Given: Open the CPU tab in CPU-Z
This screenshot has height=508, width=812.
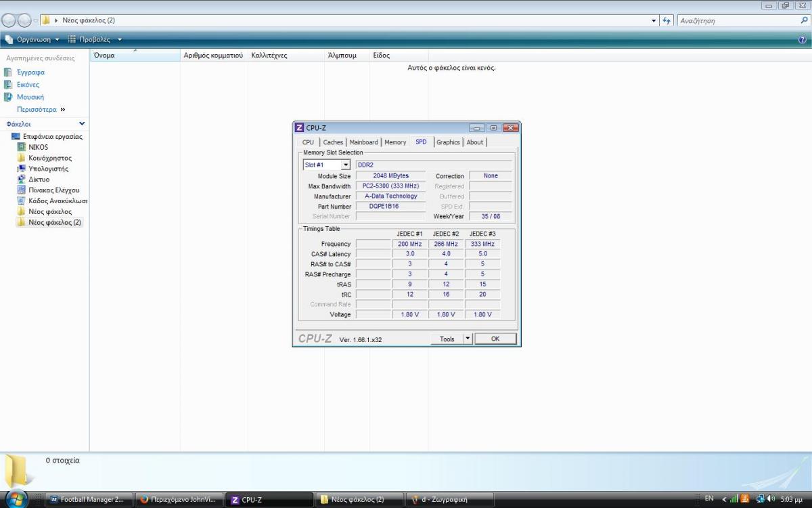Looking at the screenshot, I should coord(308,142).
